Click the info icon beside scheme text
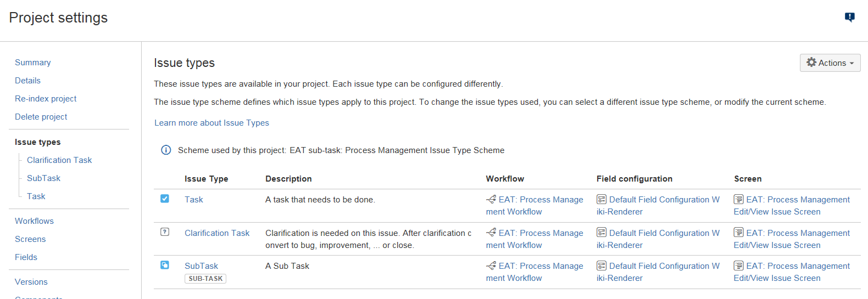 tap(166, 150)
